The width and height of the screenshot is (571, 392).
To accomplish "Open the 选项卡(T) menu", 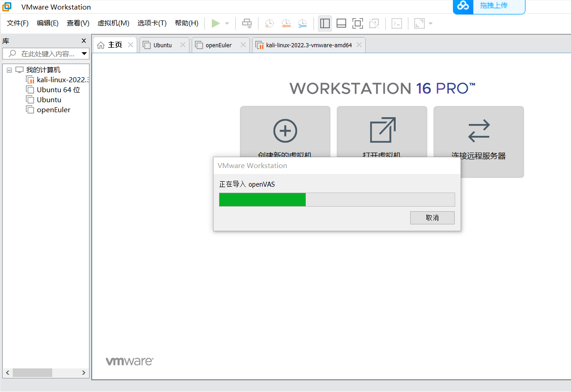I will coord(152,23).
